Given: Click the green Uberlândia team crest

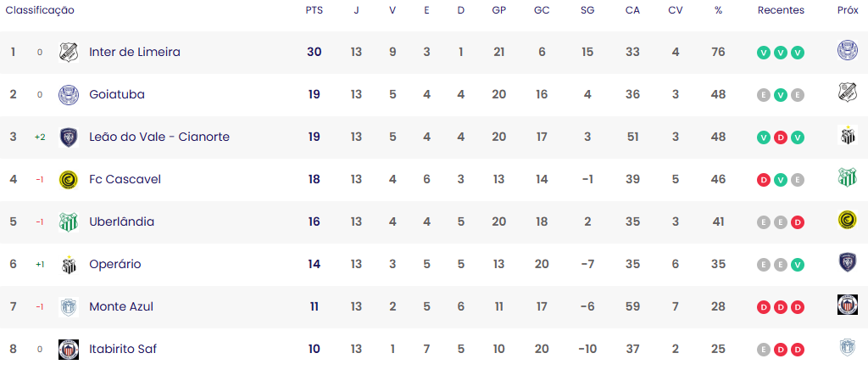Looking at the screenshot, I should point(69,221).
